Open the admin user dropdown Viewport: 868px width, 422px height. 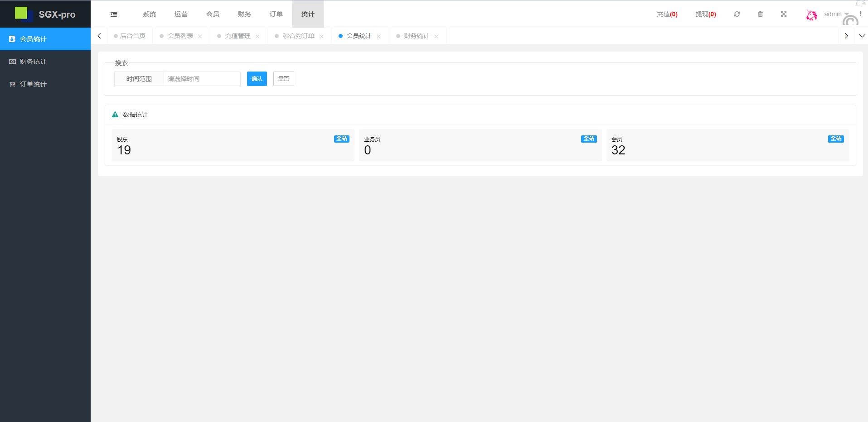click(x=835, y=14)
